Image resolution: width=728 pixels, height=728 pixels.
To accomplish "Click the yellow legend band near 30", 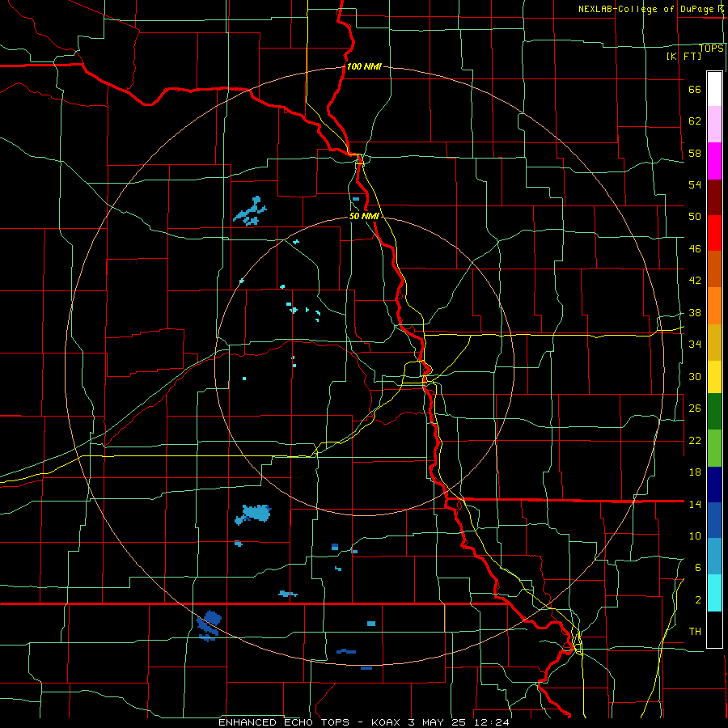I will point(714,377).
